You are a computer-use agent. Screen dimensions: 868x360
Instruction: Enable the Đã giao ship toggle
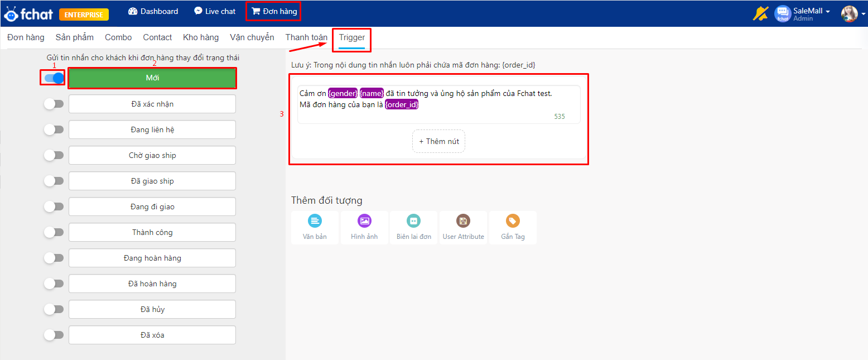[54, 181]
